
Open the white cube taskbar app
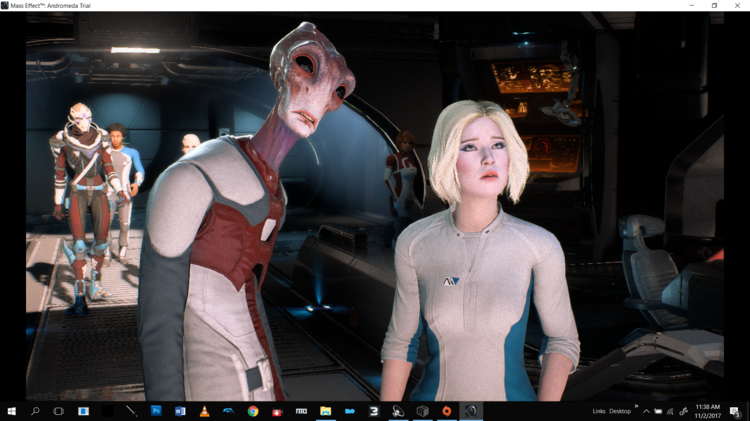[x=422, y=411]
